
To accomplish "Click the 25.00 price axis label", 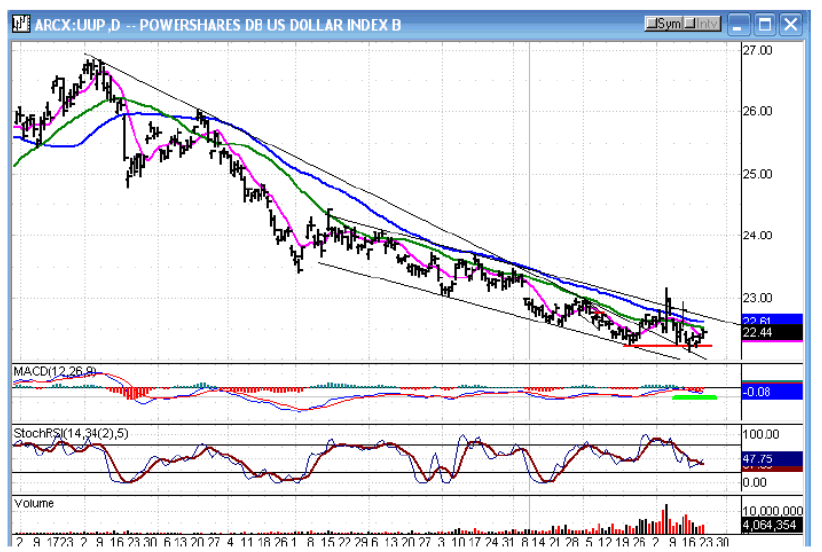I will click(x=758, y=174).
